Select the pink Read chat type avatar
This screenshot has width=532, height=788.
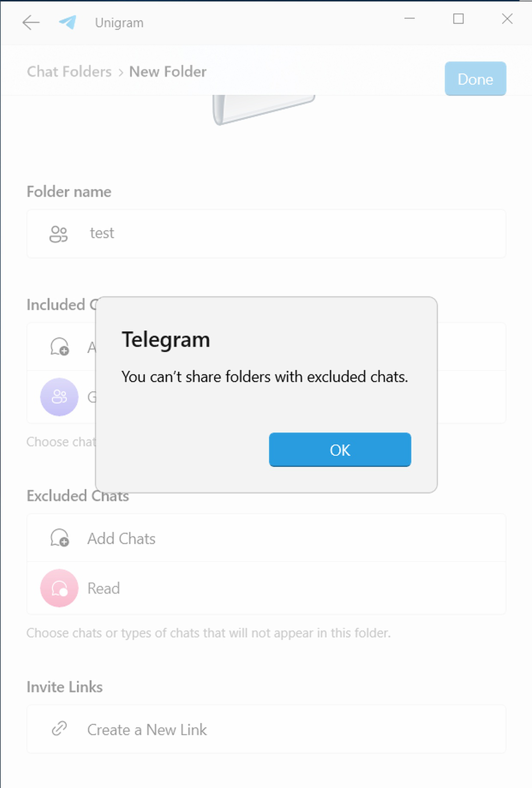[59, 588]
